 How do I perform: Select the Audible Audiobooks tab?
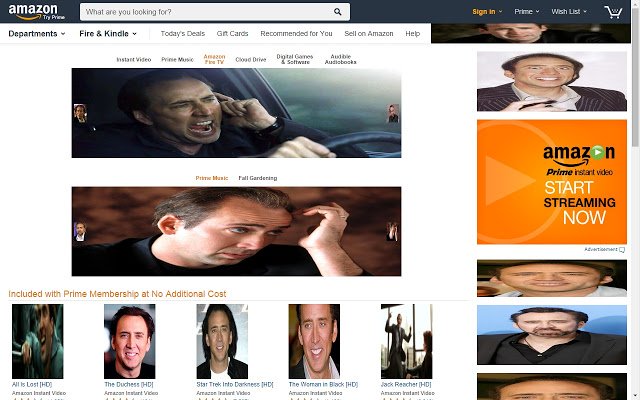coord(340,59)
